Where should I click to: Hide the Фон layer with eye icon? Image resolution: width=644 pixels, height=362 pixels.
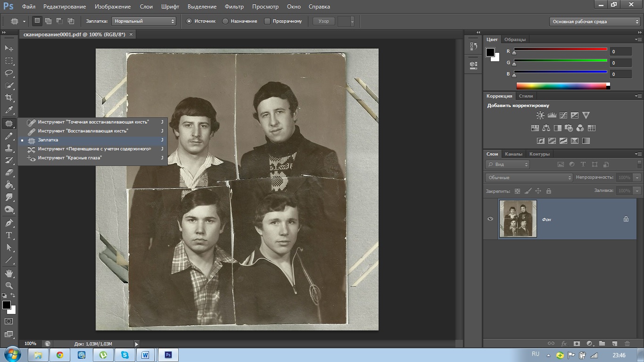(x=490, y=219)
